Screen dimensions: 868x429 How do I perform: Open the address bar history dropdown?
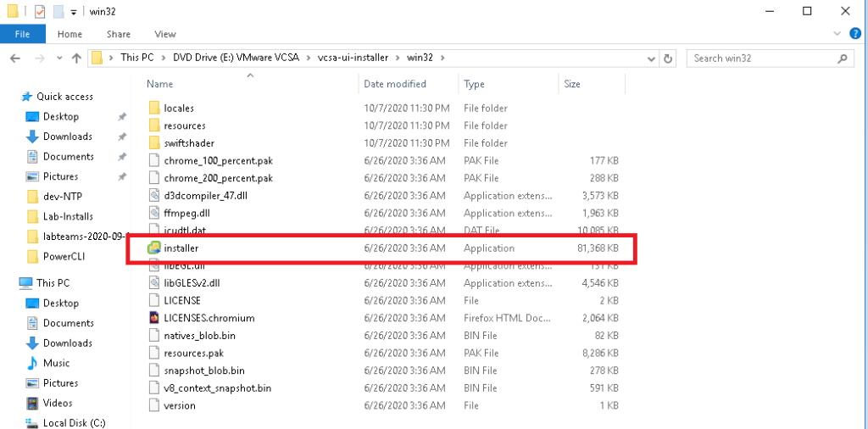(x=649, y=58)
